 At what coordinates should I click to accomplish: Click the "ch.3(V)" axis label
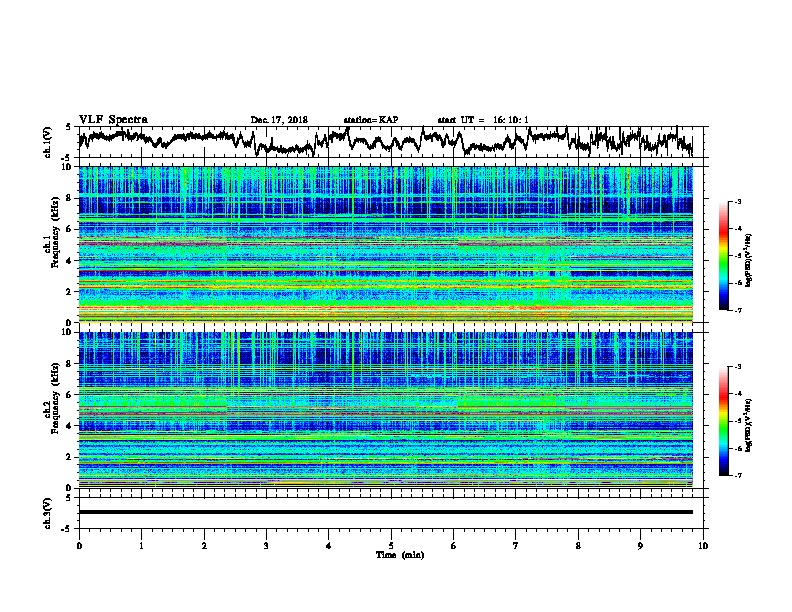47,513
